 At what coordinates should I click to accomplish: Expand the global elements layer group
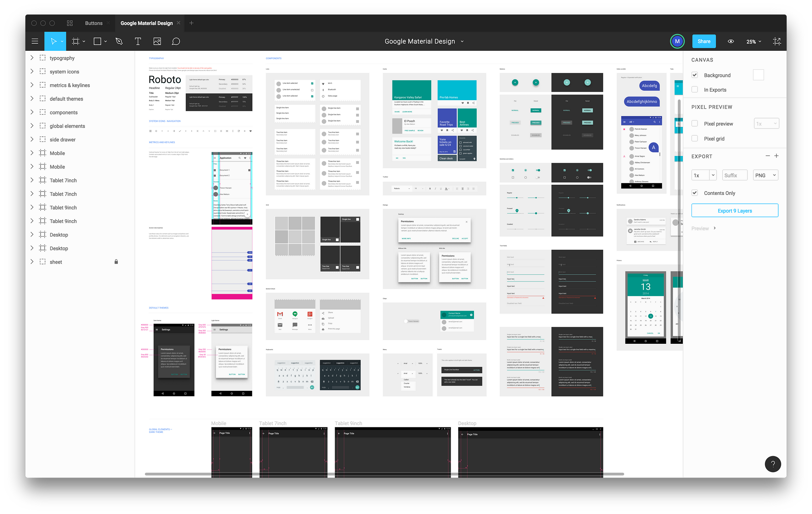32,126
